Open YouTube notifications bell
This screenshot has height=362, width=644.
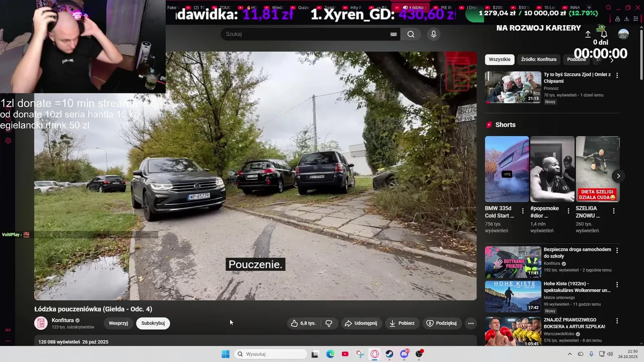(x=604, y=34)
